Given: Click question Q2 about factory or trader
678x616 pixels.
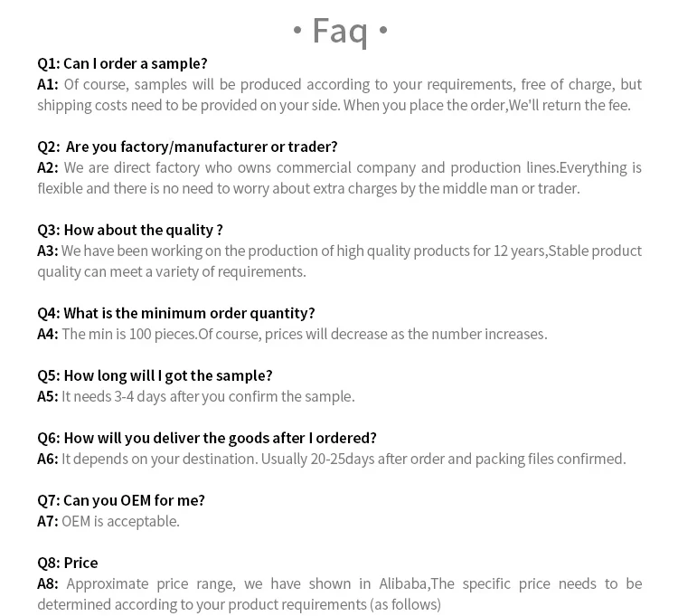Looking at the screenshot, I should 187,147.
